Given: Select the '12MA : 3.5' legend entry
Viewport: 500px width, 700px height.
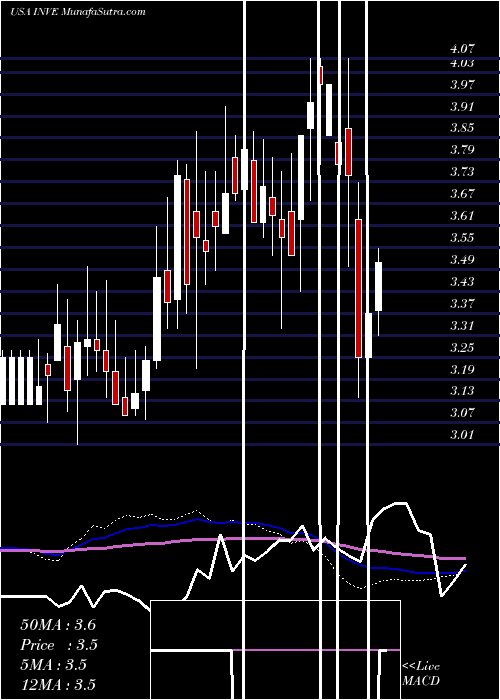Looking at the screenshot, I should tap(58, 685).
